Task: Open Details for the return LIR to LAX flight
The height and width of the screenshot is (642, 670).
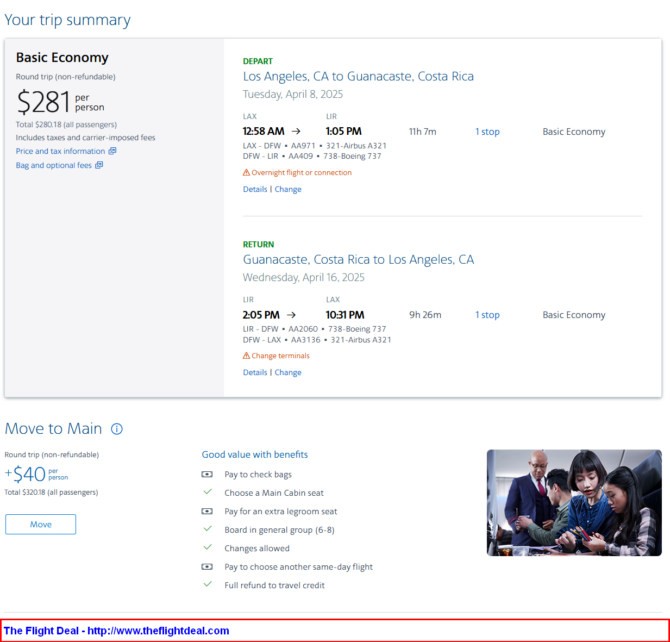Action: pos(255,372)
